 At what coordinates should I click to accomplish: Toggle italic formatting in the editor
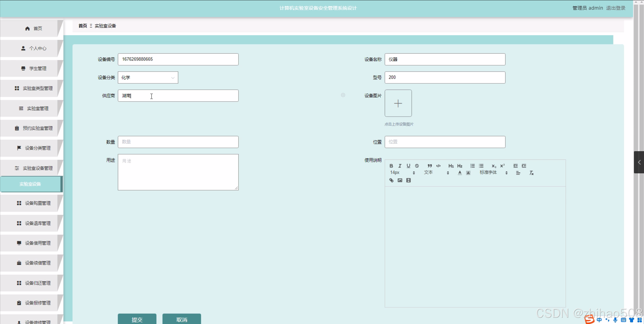(400, 166)
